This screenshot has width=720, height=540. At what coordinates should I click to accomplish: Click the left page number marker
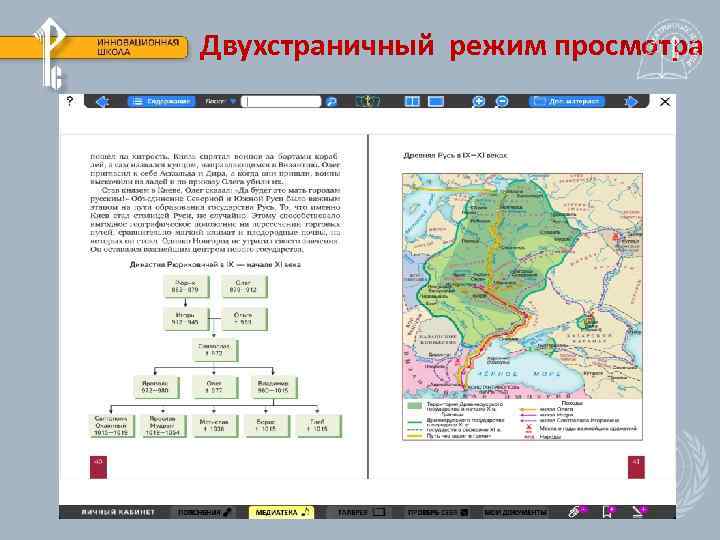coord(98,467)
